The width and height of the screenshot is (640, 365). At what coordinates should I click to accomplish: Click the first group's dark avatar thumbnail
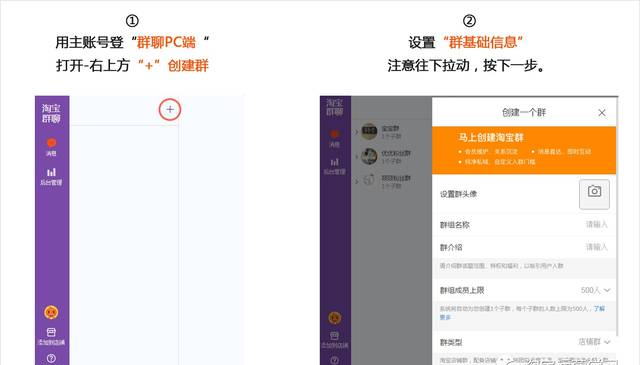tap(369, 131)
